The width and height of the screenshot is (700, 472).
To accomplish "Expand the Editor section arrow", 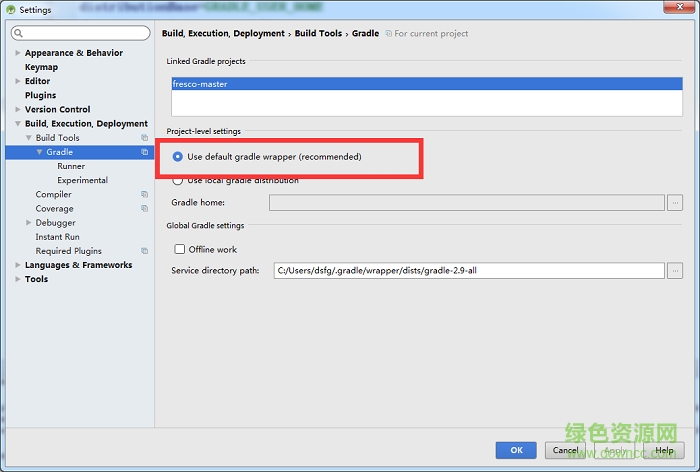I will click(x=17, y=81).
